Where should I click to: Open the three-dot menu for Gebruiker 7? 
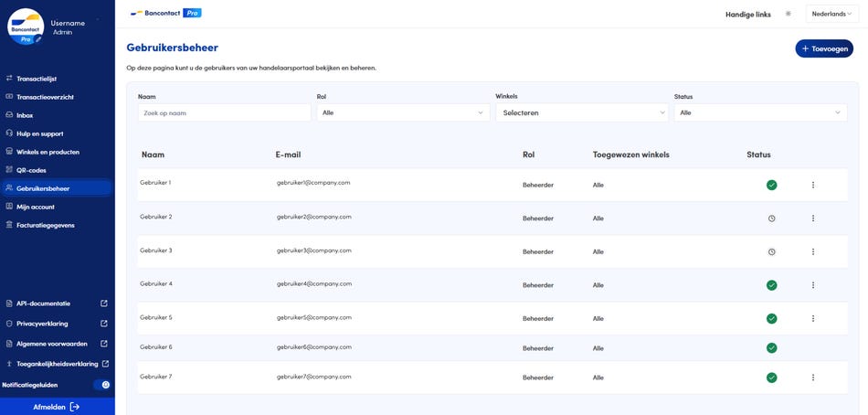click(x=812, y=378)
